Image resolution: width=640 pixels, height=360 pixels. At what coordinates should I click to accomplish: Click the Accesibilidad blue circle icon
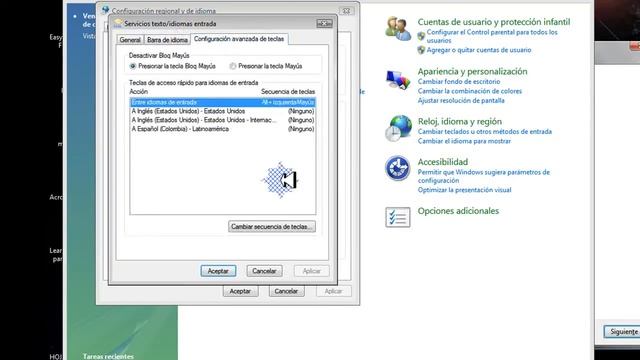click(x=398, y=168)
